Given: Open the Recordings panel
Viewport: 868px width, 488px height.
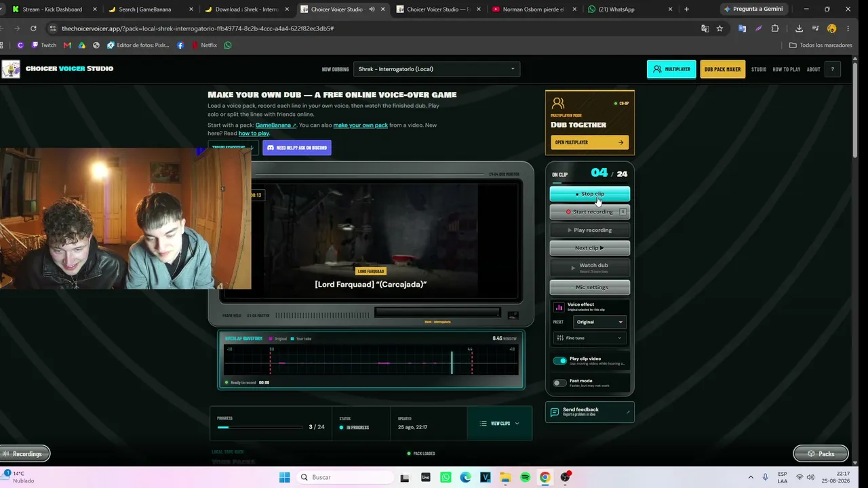Looking at the screenshot, I should [25, 454].
